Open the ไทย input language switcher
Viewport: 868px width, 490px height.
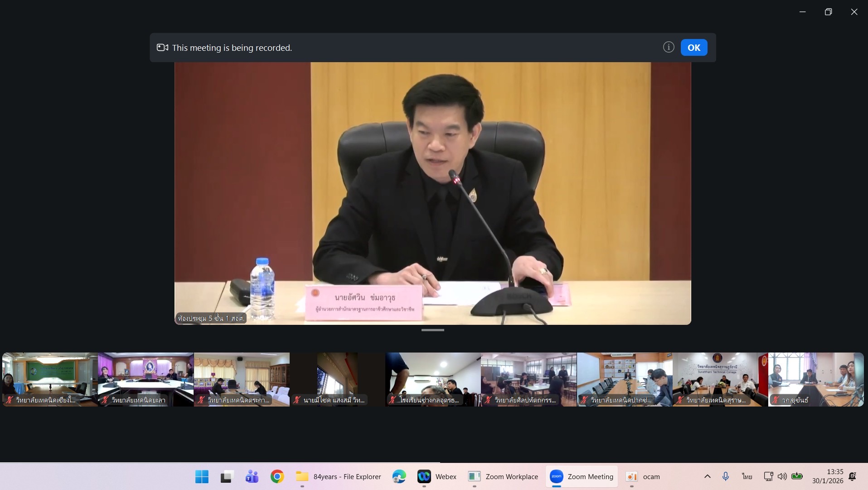tap(747, 476)
